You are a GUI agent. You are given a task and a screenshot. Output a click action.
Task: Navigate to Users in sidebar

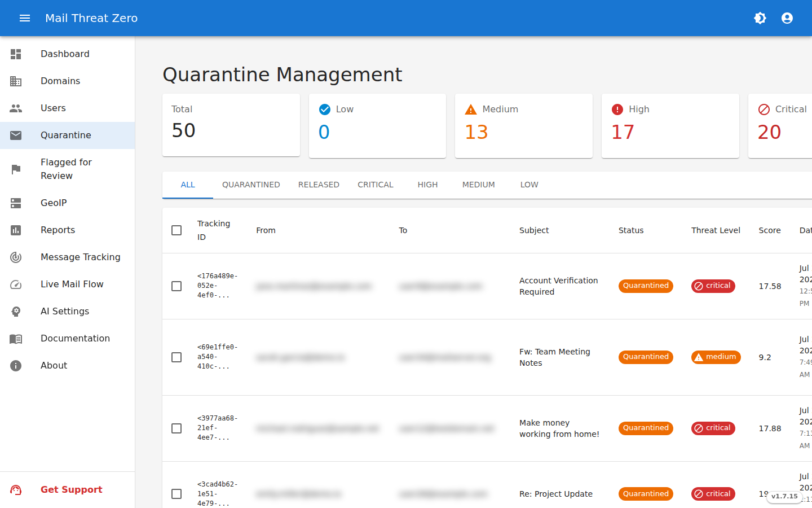coord(68,108)
